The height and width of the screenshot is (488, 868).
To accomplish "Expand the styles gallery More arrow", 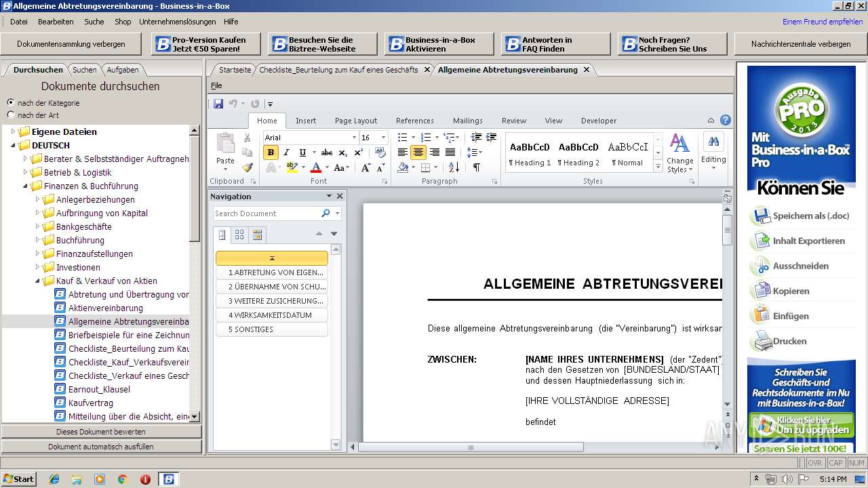I will click(x=658, y=167).
